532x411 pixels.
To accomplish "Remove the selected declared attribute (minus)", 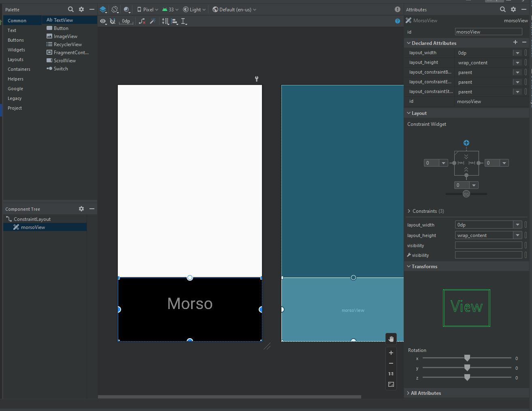I will [x=524, y=42].
